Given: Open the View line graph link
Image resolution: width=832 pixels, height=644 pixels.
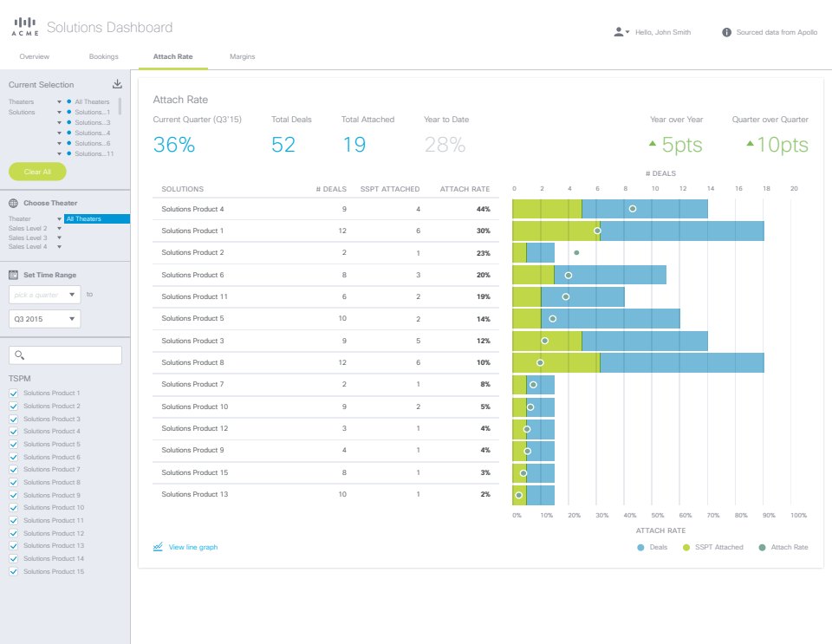Looking at the screenshot, I should [x=193, y=547].
